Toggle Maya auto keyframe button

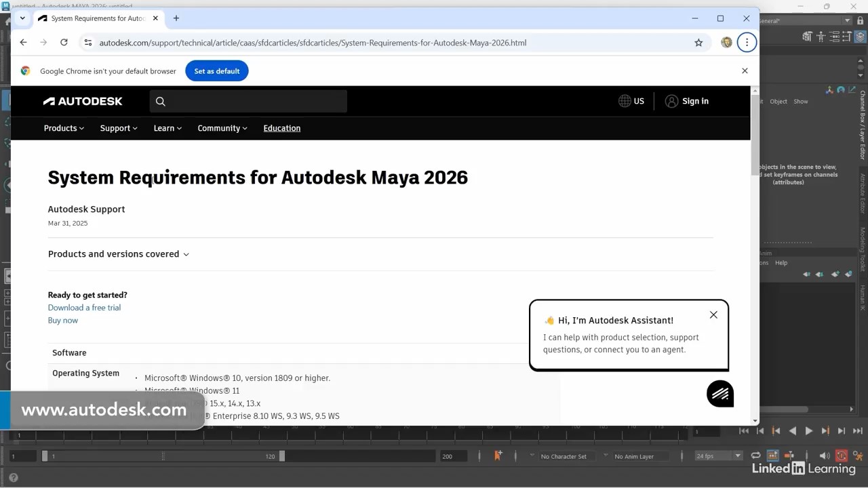[x=842, y=456]
